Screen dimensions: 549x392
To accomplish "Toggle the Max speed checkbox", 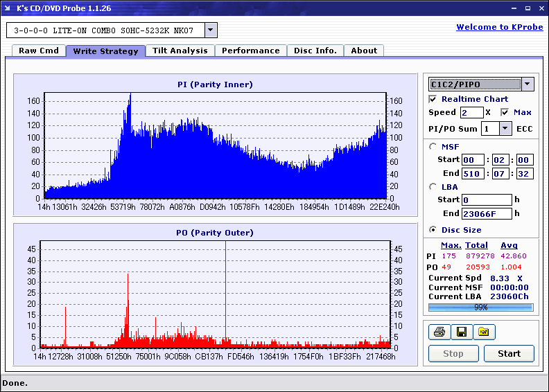I will (x=505, y=112).
